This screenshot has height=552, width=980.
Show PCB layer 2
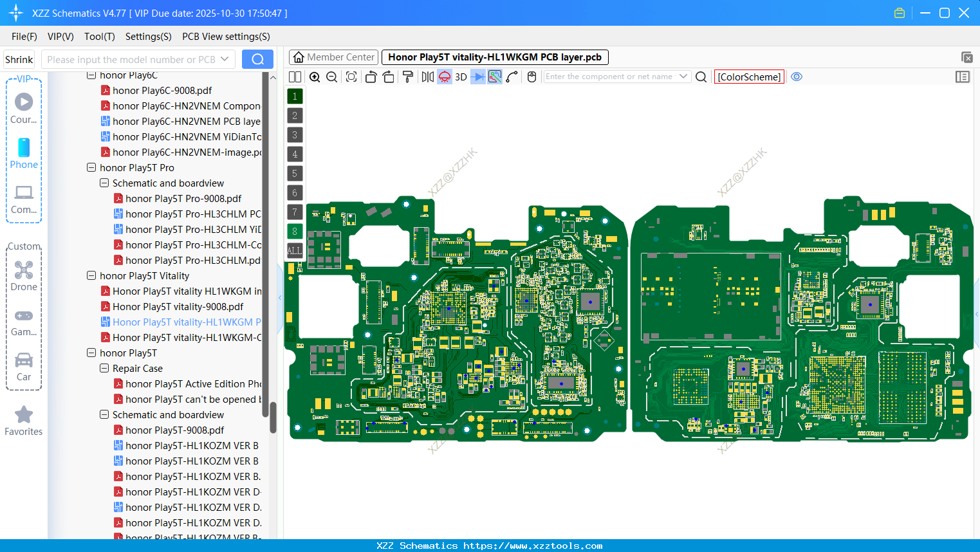point(295,116)
